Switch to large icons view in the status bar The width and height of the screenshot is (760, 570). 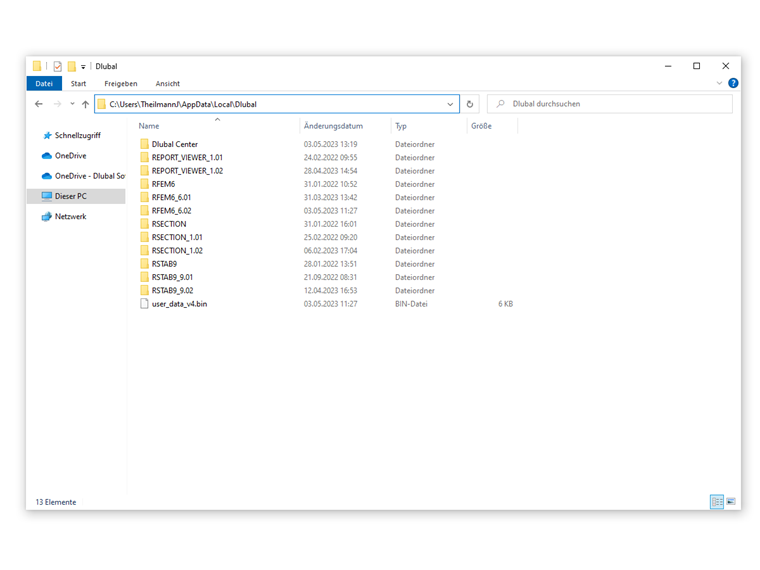(x=731, y=502)
